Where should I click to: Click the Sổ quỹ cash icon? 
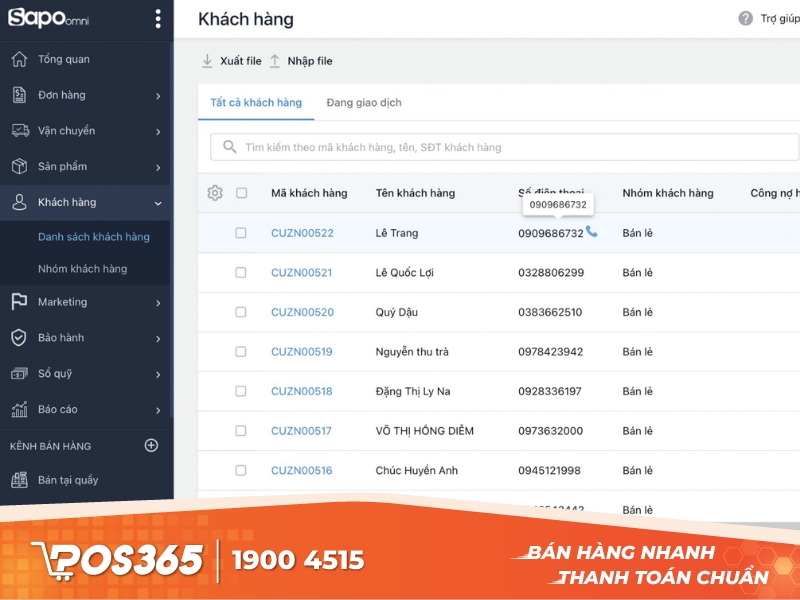click(x=19, y=373)
